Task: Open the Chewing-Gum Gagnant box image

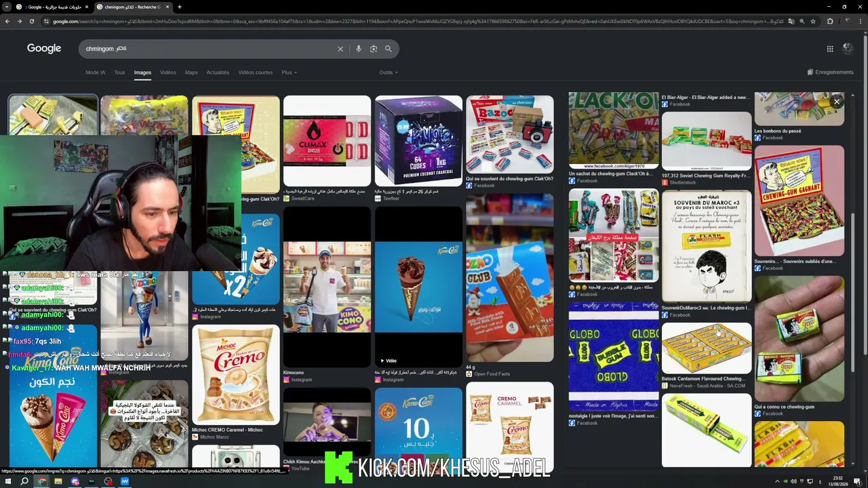Action: point(800,201)
